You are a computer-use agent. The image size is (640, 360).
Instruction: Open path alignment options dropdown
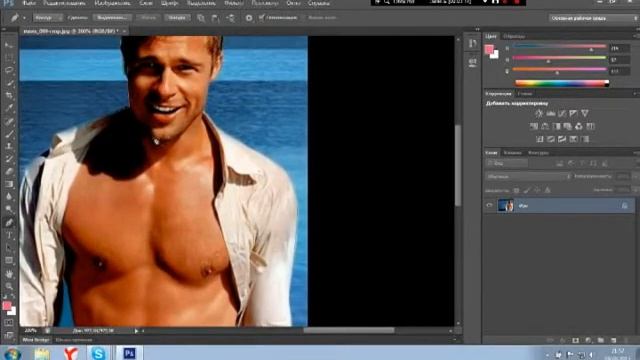[x=216, y=18]
